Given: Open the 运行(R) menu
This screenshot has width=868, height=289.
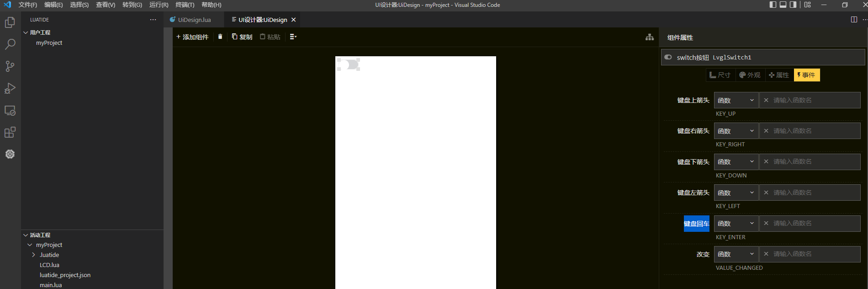Looking at the screenshot, I should point(159,5).
